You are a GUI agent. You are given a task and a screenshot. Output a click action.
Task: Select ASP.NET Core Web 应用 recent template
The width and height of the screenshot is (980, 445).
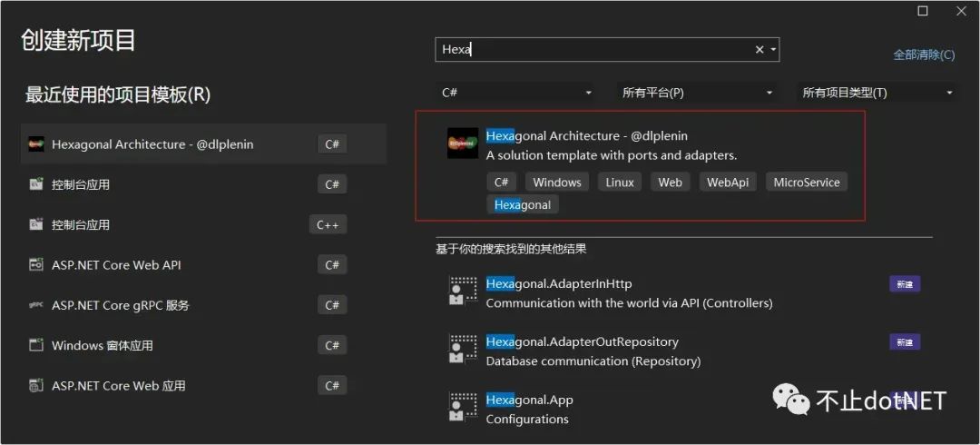pyautogui.click(x=204, y=386)
